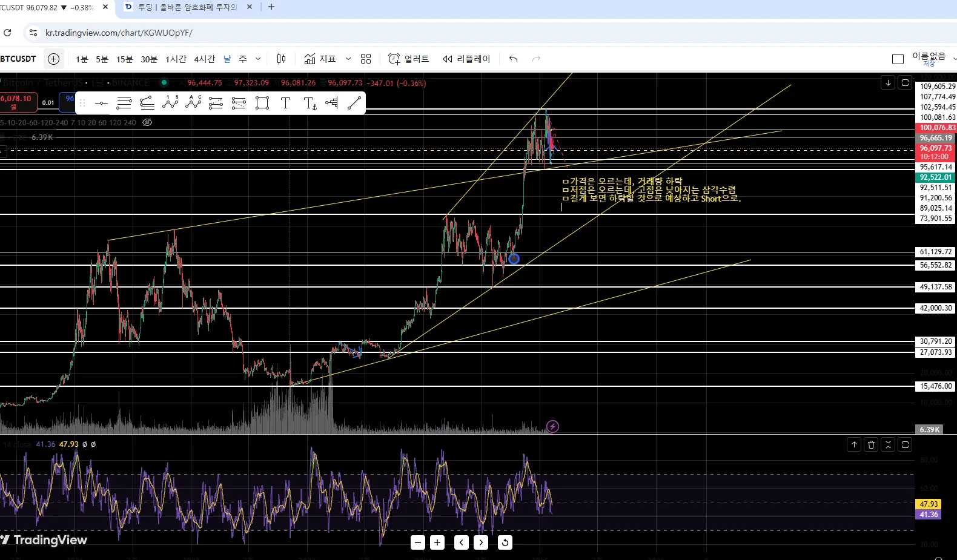Open browser site information icon

tap(33, 33)
